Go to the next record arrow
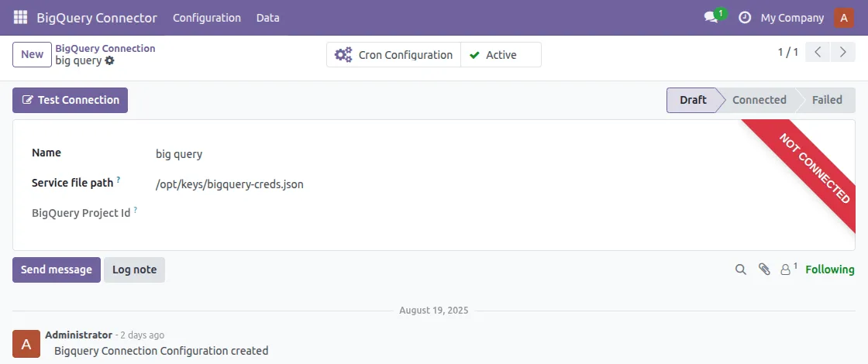The image size is (868, 364). click(x=842, y=53)
